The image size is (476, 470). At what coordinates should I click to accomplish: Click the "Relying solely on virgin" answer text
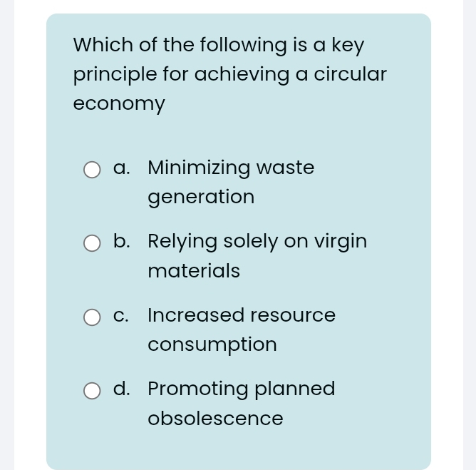tap(257, 241)
